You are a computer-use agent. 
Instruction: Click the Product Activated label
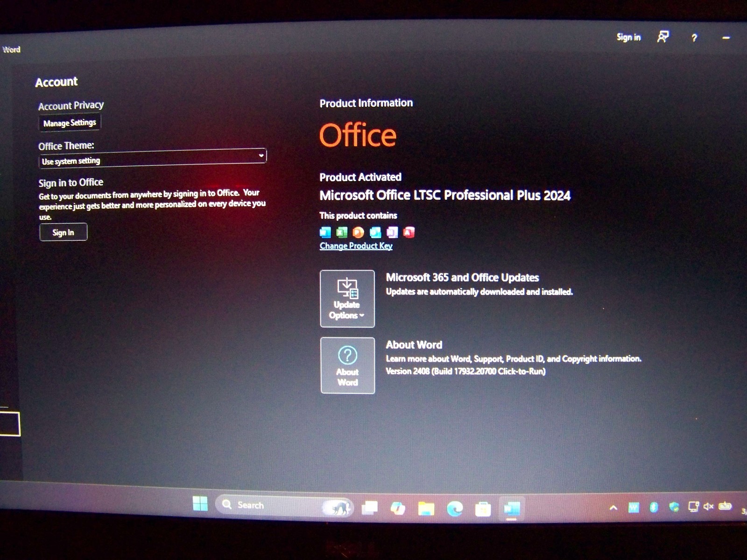[360, 177]
